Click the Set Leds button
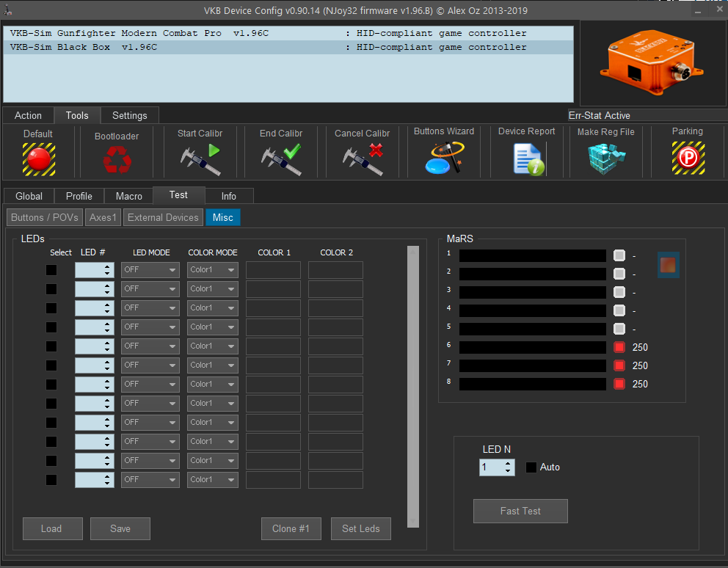 (360, 528)
